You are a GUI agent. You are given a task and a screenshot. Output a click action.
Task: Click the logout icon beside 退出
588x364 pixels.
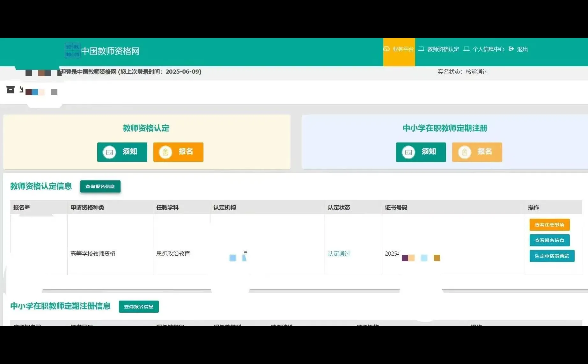(511, 49)
